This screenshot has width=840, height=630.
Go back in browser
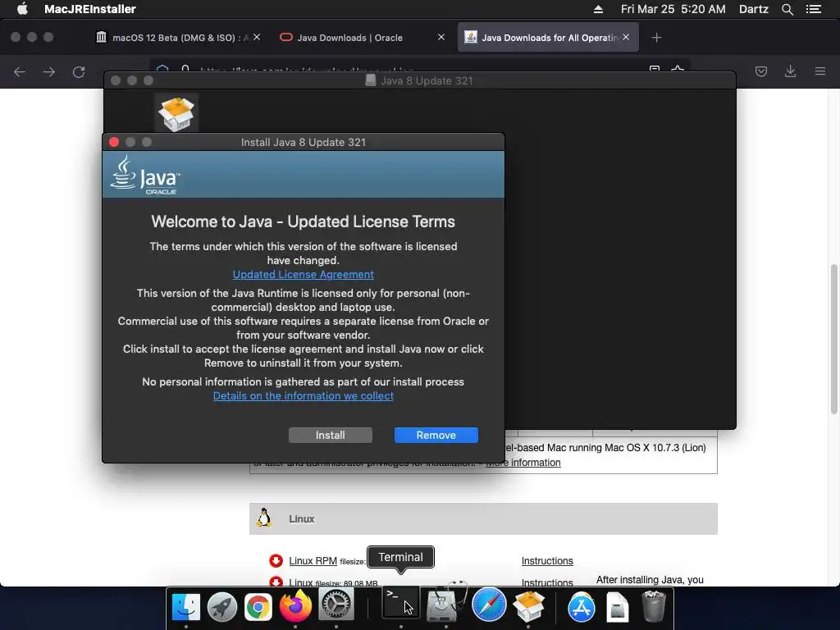(x=20, y=72)
